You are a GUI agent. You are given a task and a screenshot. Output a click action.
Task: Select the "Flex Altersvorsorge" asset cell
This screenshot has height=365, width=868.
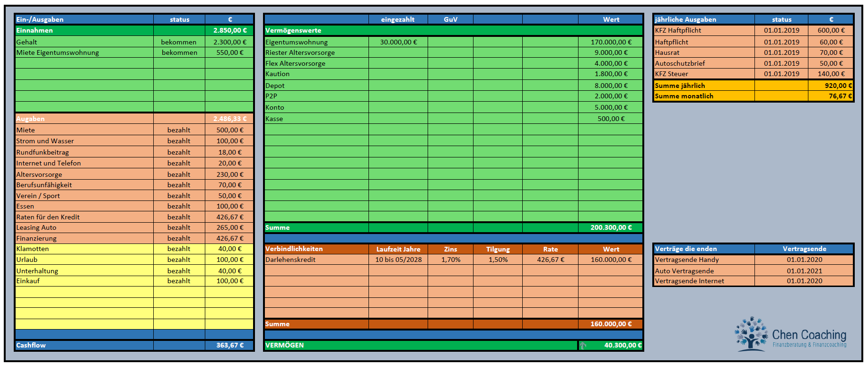(x=316, y=63)
